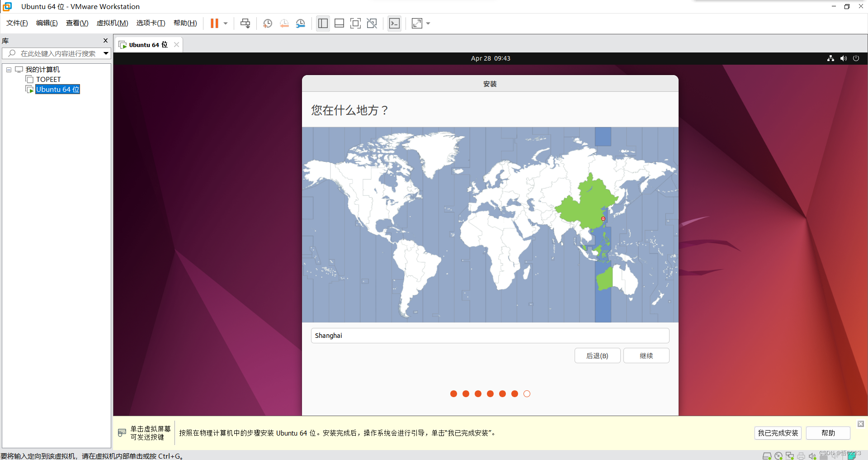Click the revert to snapshot icon
Screen dimensions: 868x460
coord(284,24)
